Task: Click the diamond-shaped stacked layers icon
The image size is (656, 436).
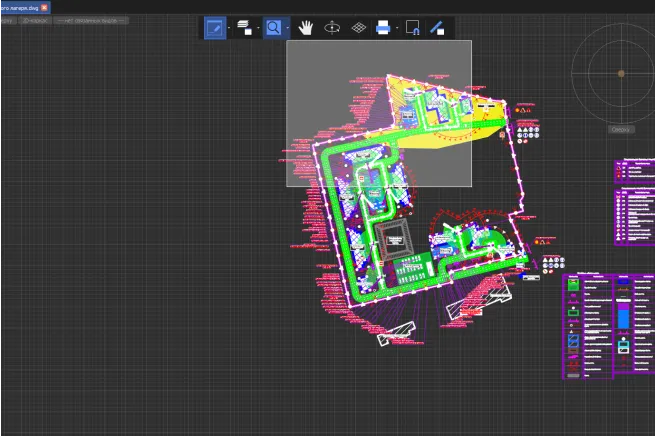Action: (x=357, y=28)
